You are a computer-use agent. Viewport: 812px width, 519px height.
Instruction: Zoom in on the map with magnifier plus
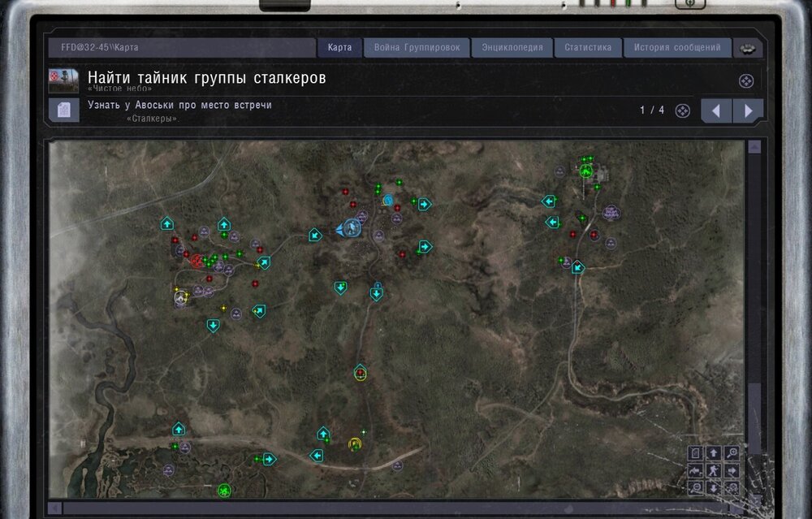(x=732, y=453)
